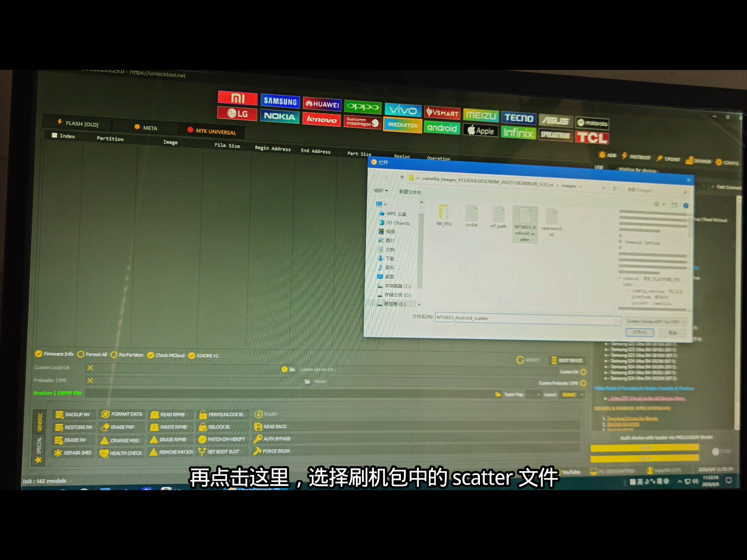Select the Lenovo brand logo
This screenshot has width=747, height=560.
pos(322,119)
